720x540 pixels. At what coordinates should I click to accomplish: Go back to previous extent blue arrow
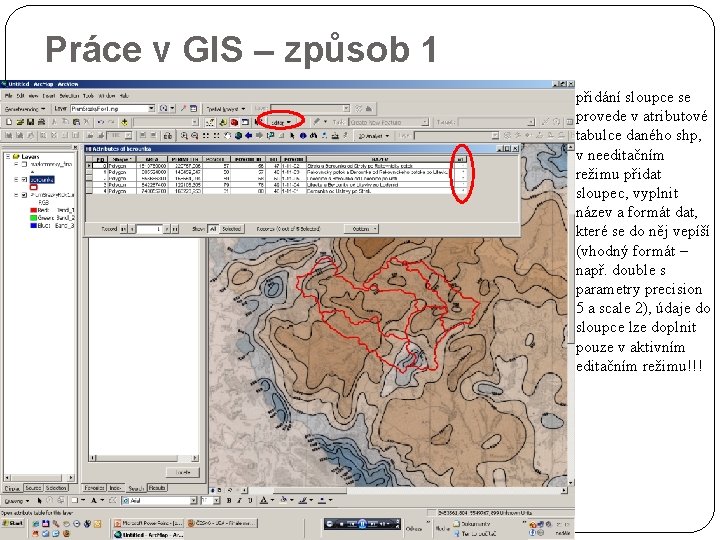click(x=248, y=135)
